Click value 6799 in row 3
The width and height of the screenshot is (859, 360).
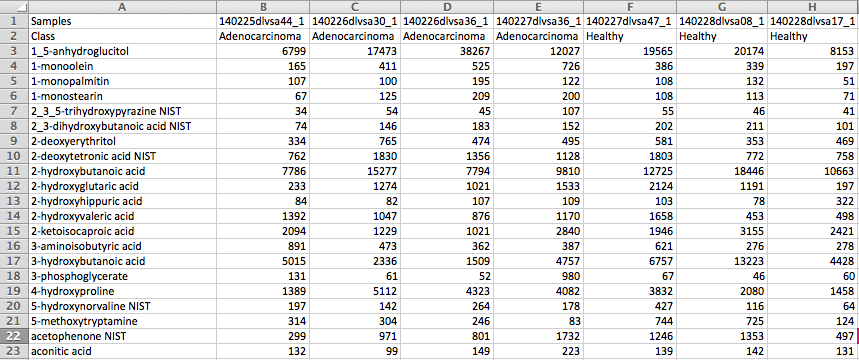(263, 52)
